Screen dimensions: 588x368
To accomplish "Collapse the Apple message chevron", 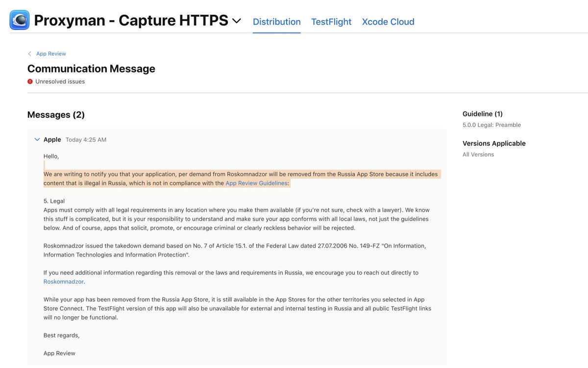I will 37,139.
